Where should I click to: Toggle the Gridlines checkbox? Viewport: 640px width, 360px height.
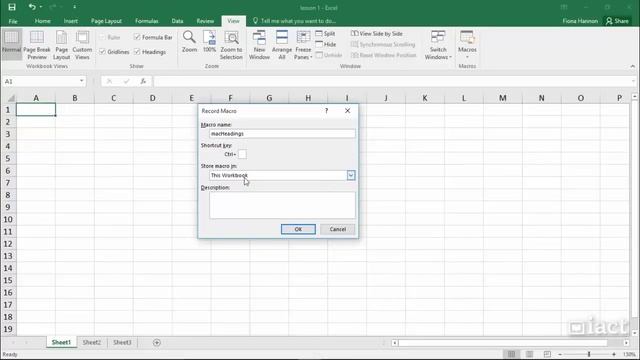tap(102, 52)
